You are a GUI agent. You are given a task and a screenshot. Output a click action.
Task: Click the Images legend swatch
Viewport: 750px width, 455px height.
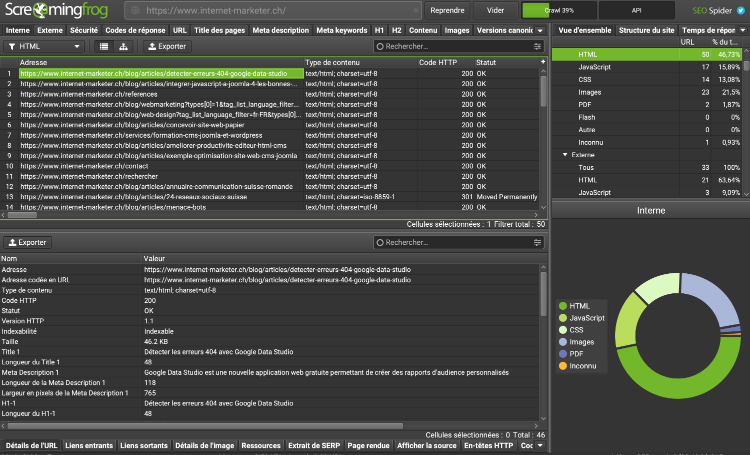point(563,342)
